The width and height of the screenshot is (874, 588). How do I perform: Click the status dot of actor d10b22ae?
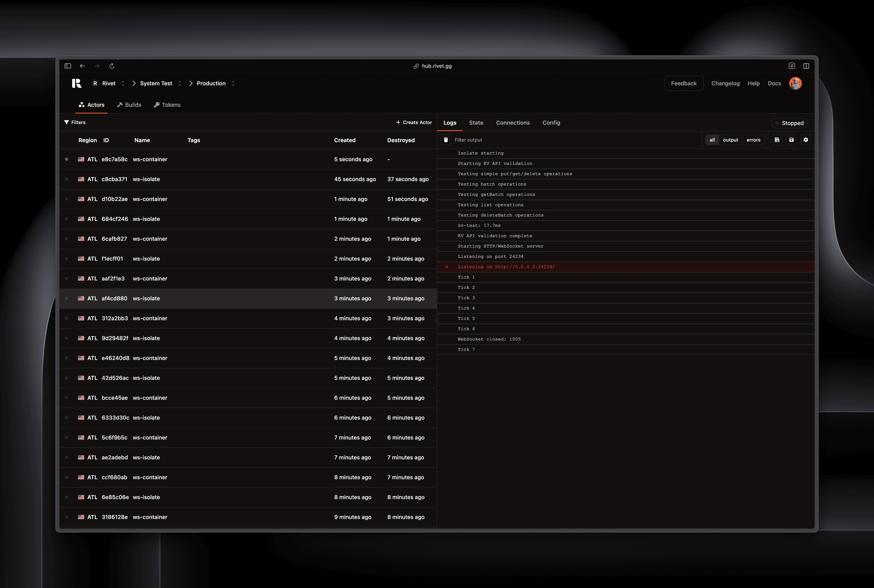point(67,199)
